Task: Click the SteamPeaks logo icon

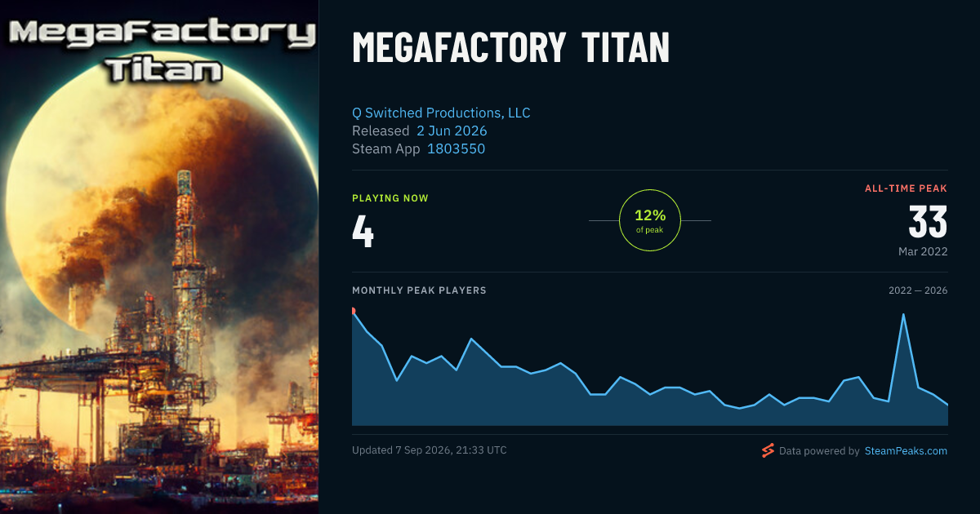Action: tap(768, 450)
